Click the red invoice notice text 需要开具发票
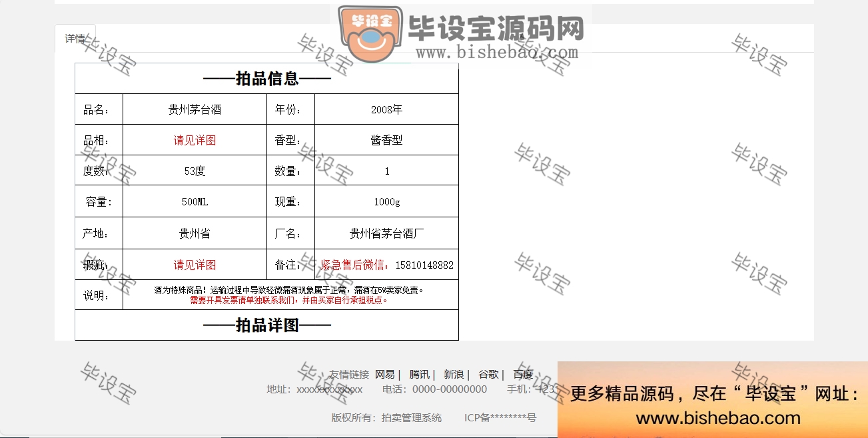 pos(289,300)
